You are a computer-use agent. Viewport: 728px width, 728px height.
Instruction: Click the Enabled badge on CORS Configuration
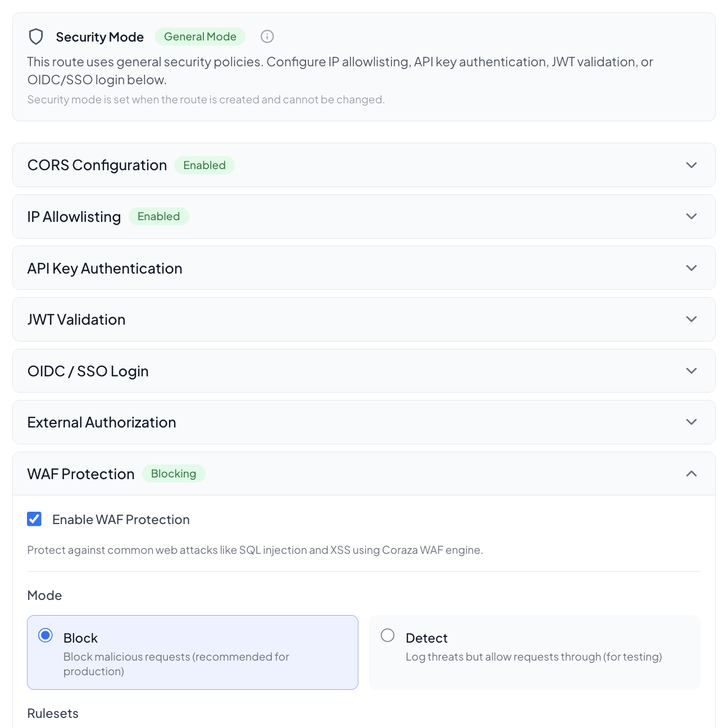(204, 165)
